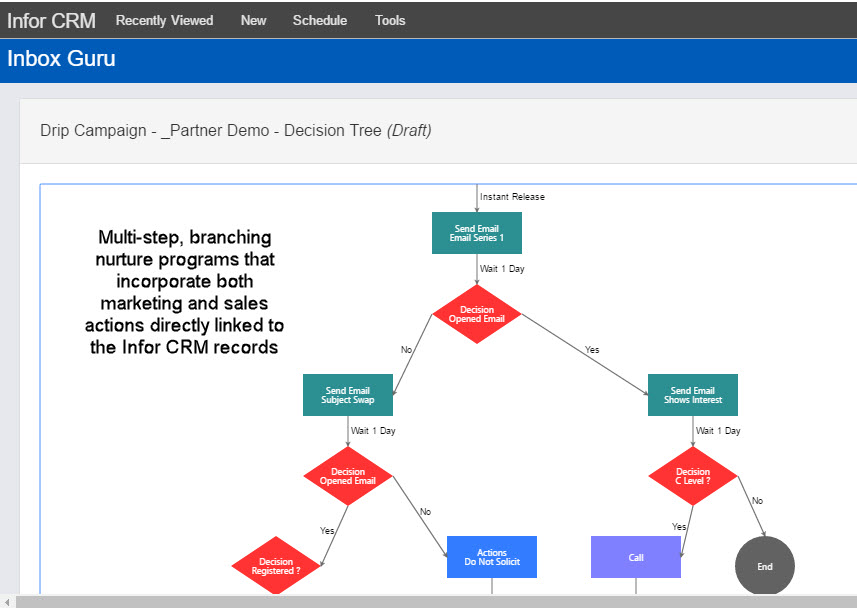Open the New menu
This screenshot has height=608, width=857.
253,20
